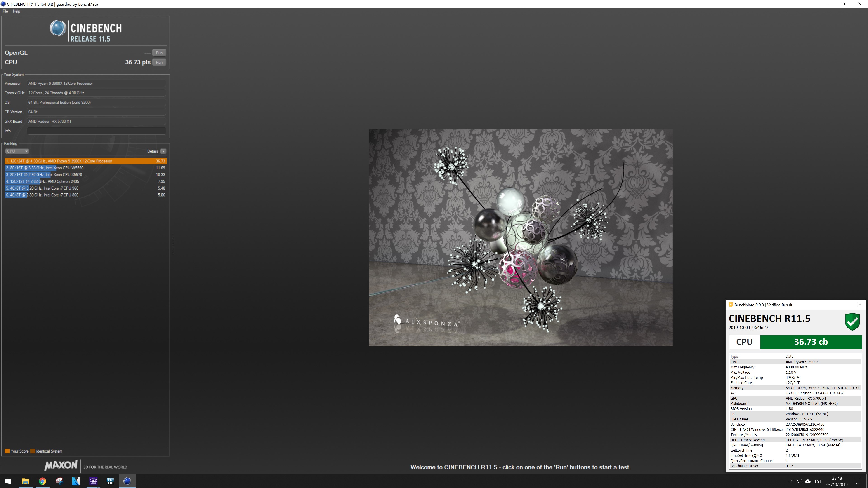The image size is (868, 488).
Task: Select ranking row Intel Xeon CPU W5590
Action: pyautogui.click(x=86, y=168)
